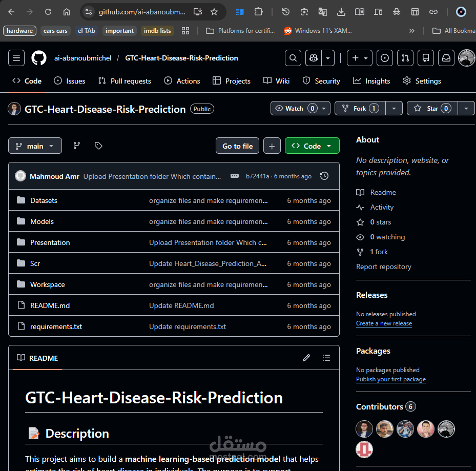Open README outline list icon

326,358
